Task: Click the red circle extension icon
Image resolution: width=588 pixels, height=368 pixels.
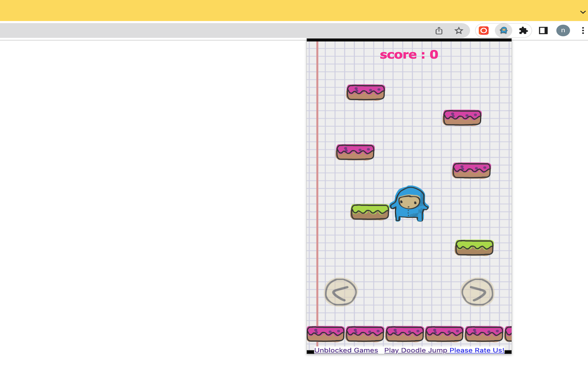Action: click(484, 30)
